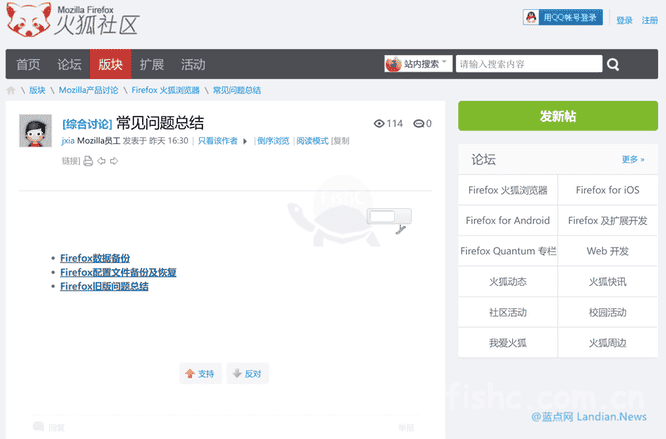Click the QQ penguin login icon
The height and width of the screenshot is (439, 666).
click(531, 17)
